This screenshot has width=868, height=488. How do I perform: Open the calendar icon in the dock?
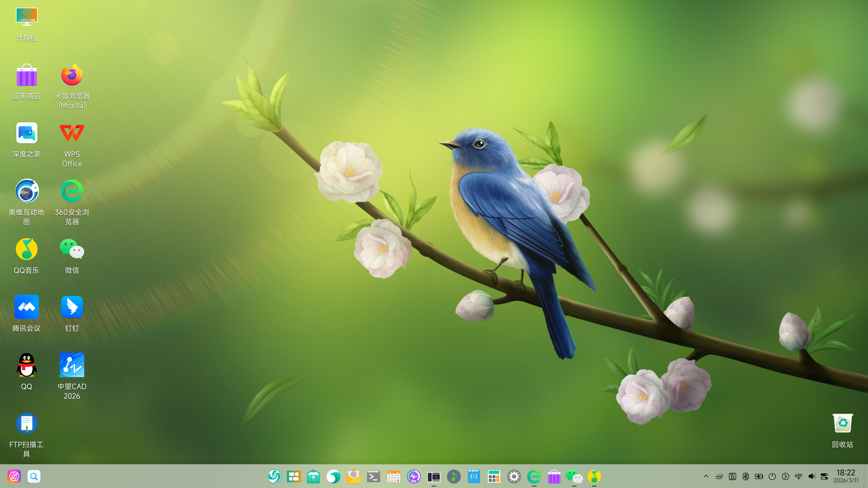click(x=394, y=477)
